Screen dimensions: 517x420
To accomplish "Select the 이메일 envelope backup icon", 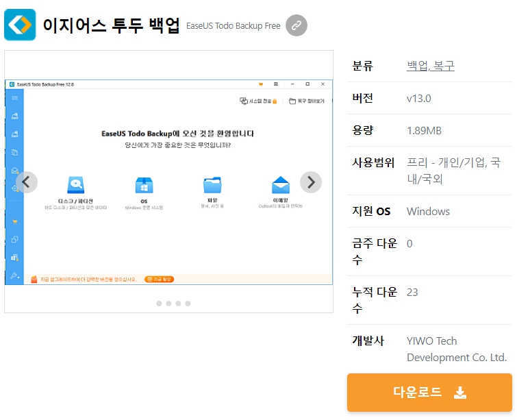I will click(281, 185).
